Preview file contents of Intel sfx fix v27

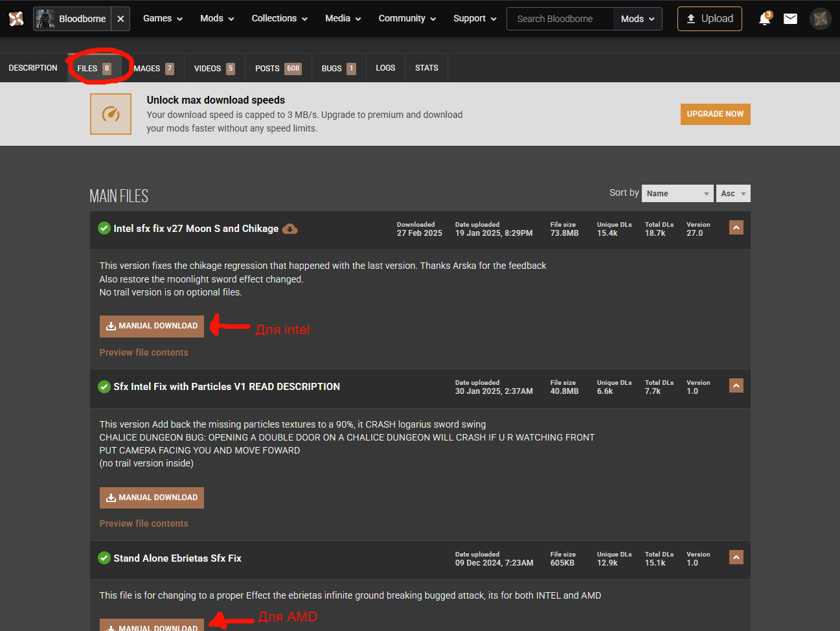pos(144,352)
